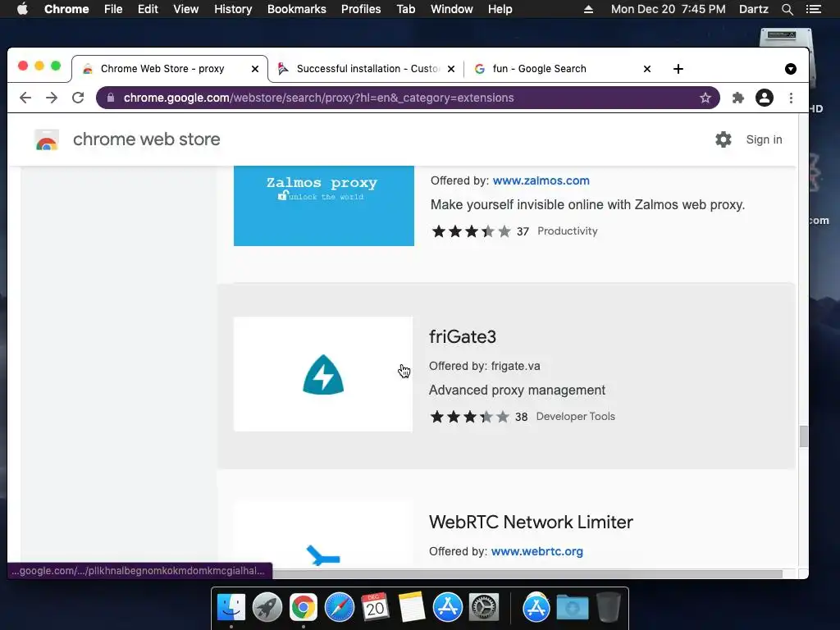Open Spotlight search in menu bar

tap(787, 9)
